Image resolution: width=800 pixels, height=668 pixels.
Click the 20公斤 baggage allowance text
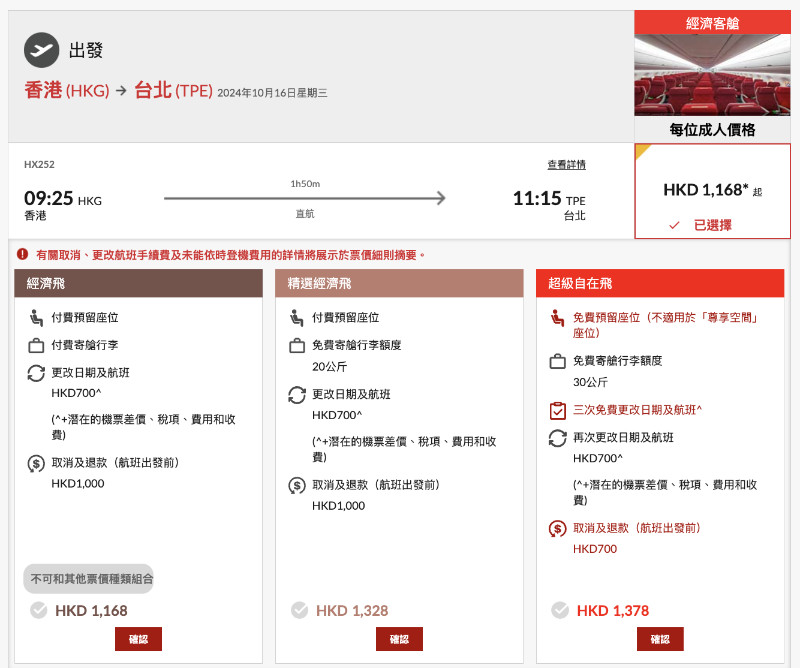[330, 366]
